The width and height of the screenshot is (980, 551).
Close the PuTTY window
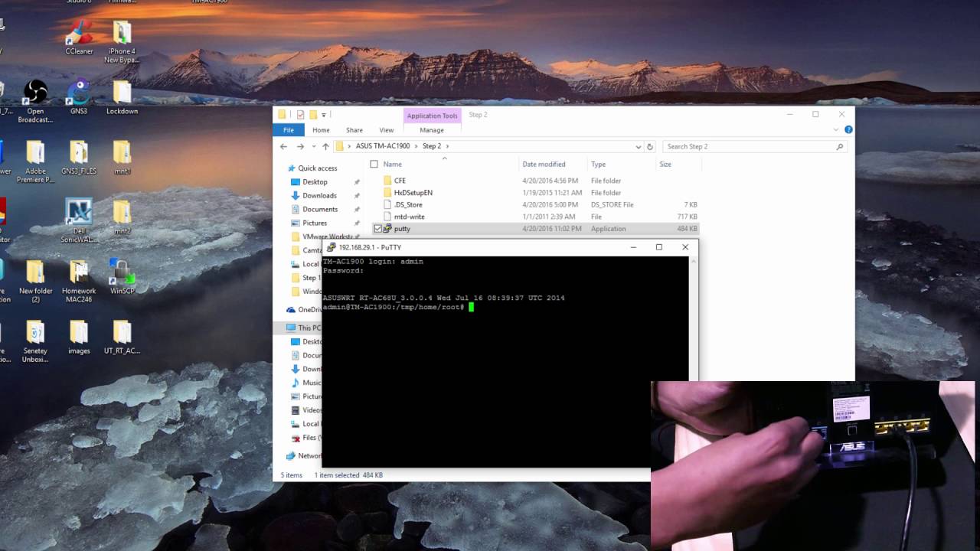pos(685,247)
